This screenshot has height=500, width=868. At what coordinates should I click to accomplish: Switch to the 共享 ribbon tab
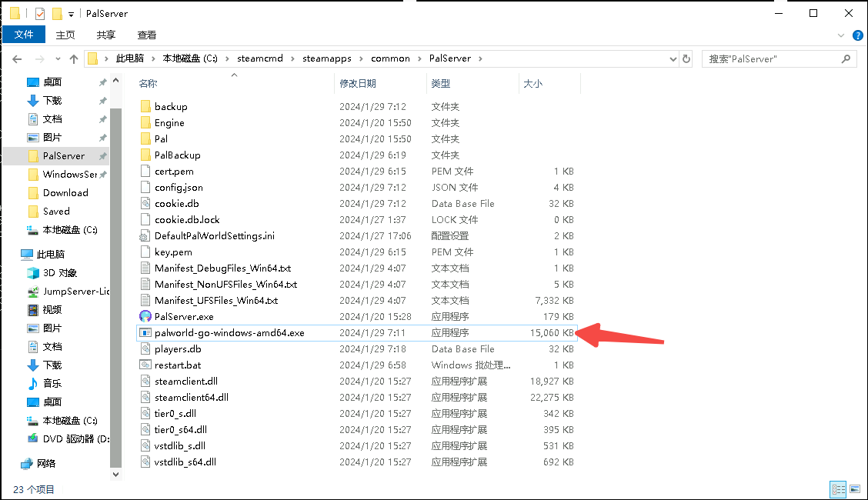coord(105,35)
